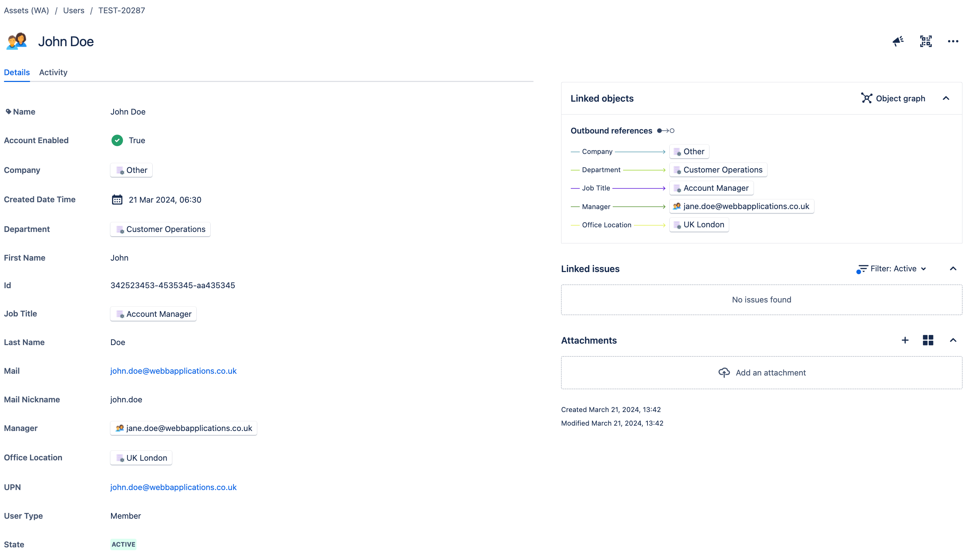The width and height of the screenshot is (980, 557).
Task: Collapse the Attachments section
Action: click(x=953, y=340)
